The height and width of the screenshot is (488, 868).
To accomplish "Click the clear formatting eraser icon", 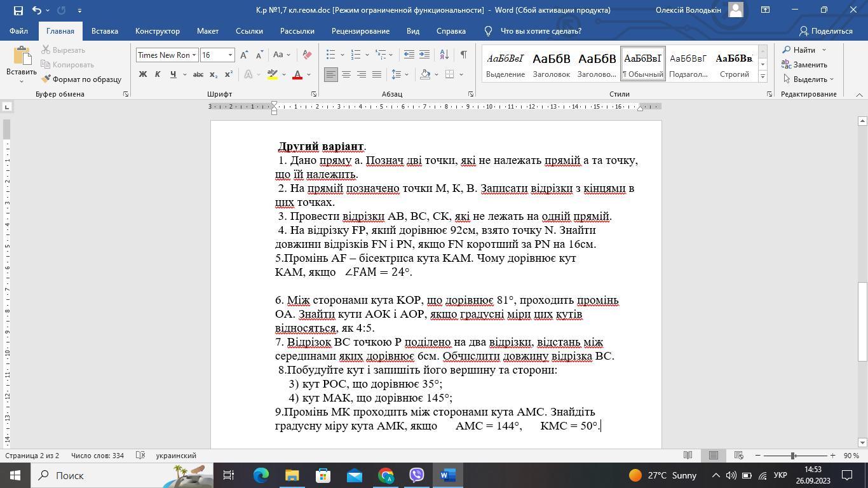I will (x=307, y=55).
